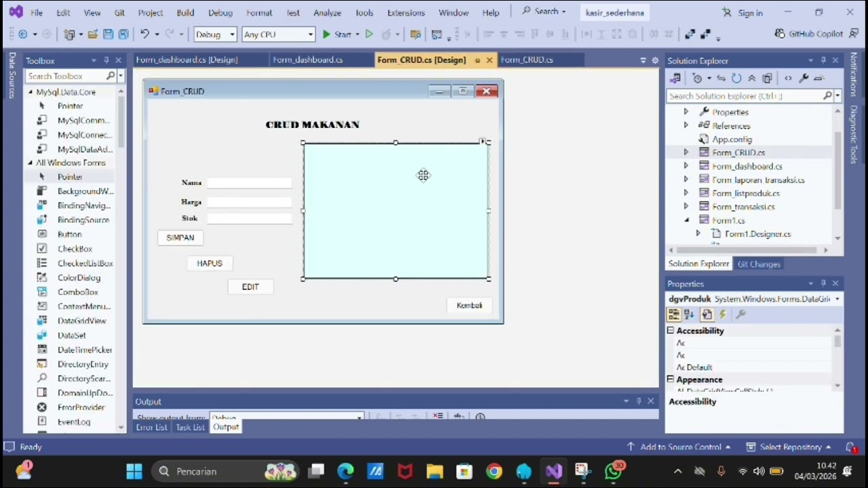Click Properties page icon in Properties window
Image resolution: width=868 pixels, height=488 pixels.
(707, 314)
